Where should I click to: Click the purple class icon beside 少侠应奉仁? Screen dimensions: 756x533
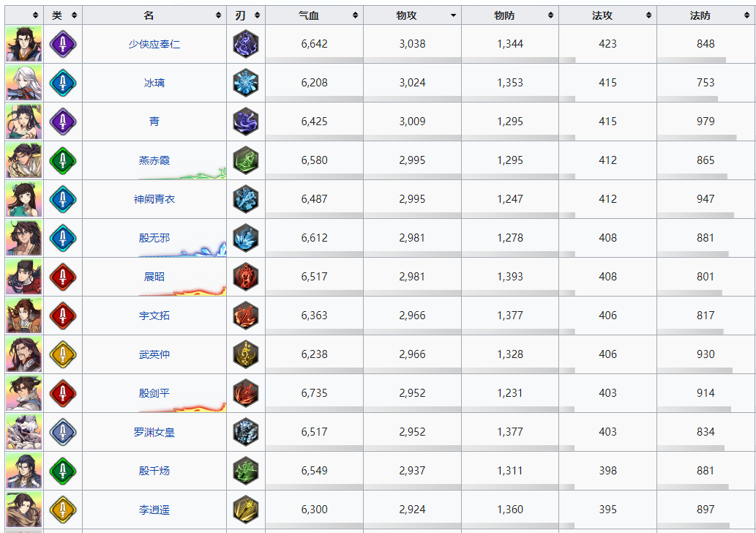click(63, 44)
